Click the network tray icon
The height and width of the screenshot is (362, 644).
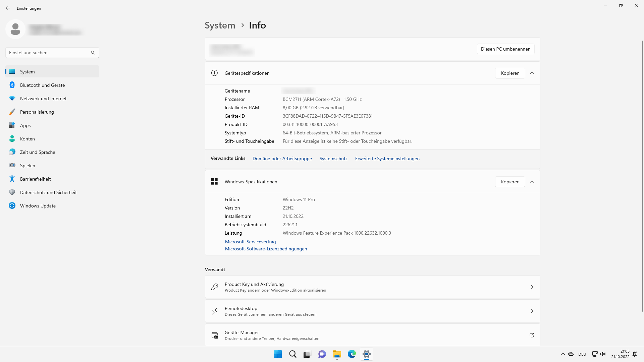click(595, 354)
